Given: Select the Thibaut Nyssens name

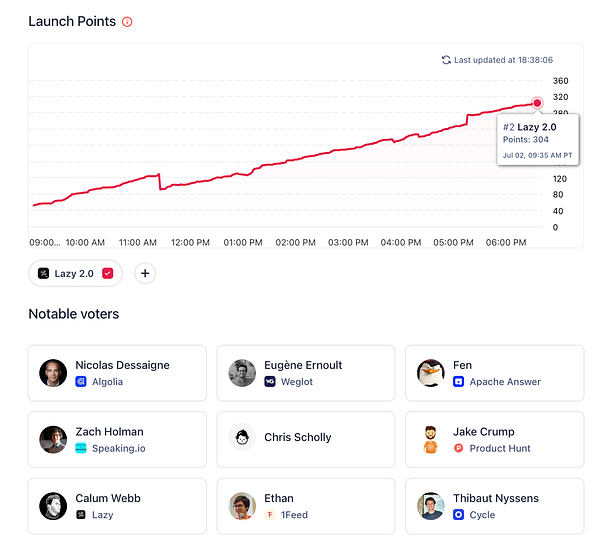Looking at the screenshot, I should pos(496,498).
